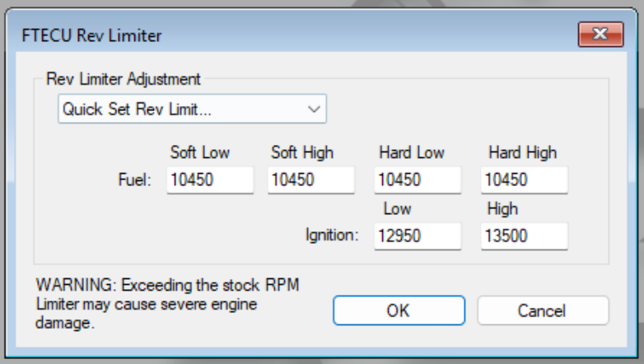Dismiss dialog with the Cancel button
The image size is (644, 364).
pos(543,310)
